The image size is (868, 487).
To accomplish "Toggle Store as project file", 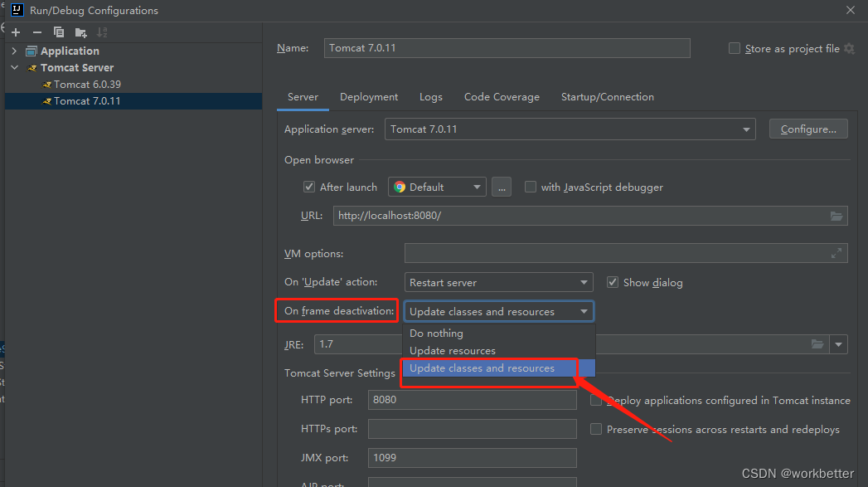I will [734, 48].
